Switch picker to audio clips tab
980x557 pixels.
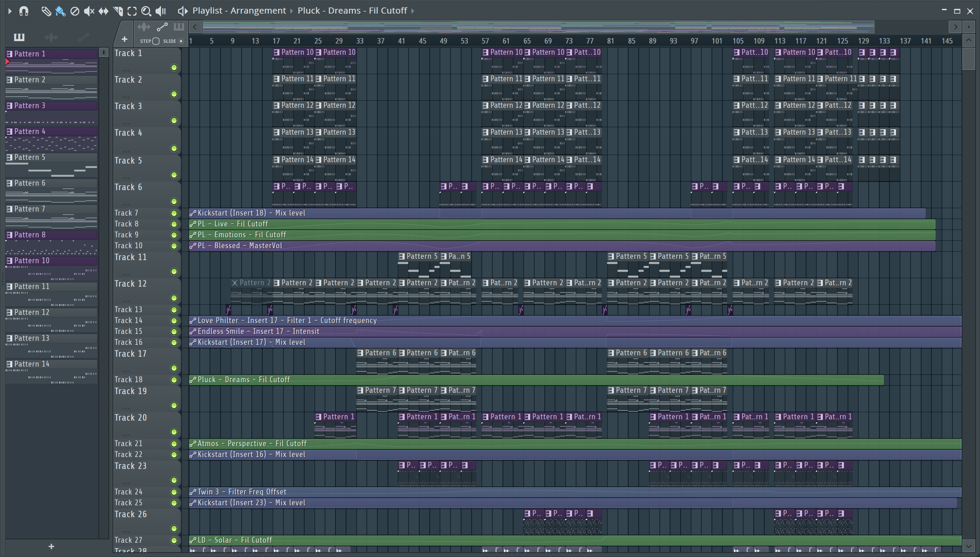tap(51, 37)
